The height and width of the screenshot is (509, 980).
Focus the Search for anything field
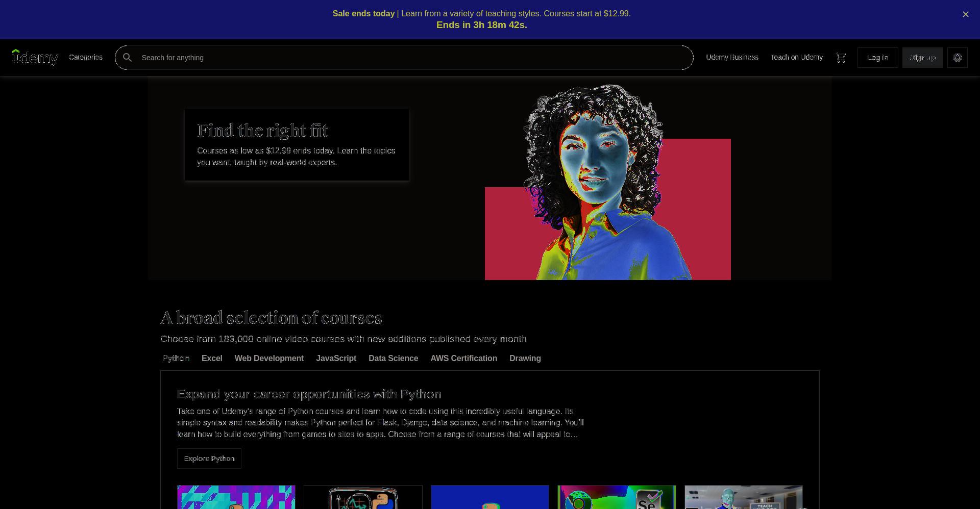[404, 58]
